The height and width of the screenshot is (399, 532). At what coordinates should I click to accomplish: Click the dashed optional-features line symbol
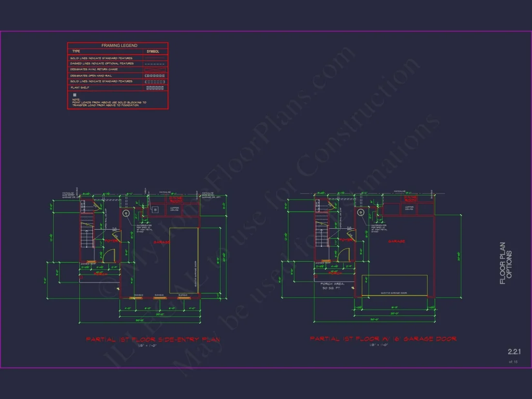click(154, 63)
